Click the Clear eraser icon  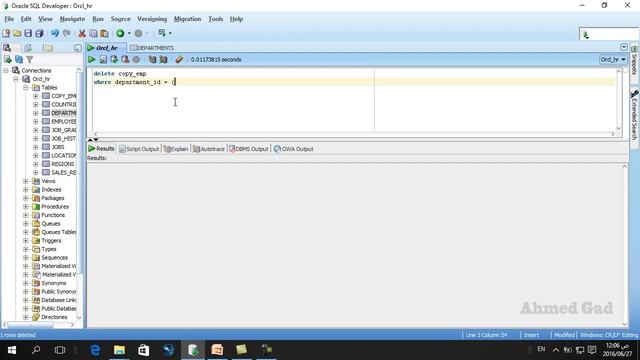pos(179,60)
